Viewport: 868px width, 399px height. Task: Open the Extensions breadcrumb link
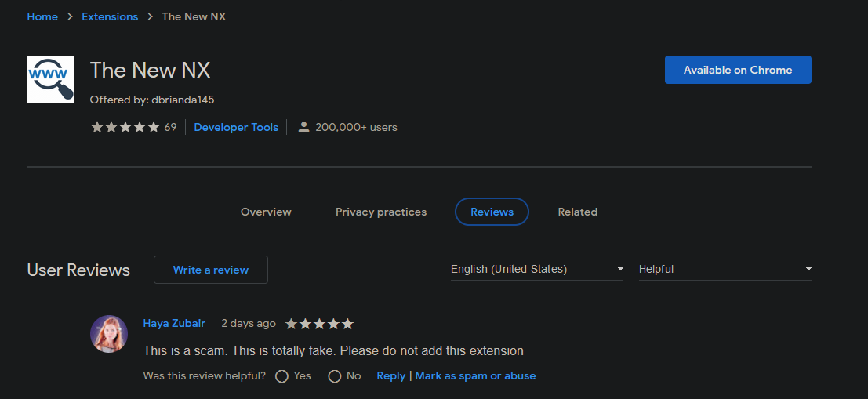tap(110, 16)
